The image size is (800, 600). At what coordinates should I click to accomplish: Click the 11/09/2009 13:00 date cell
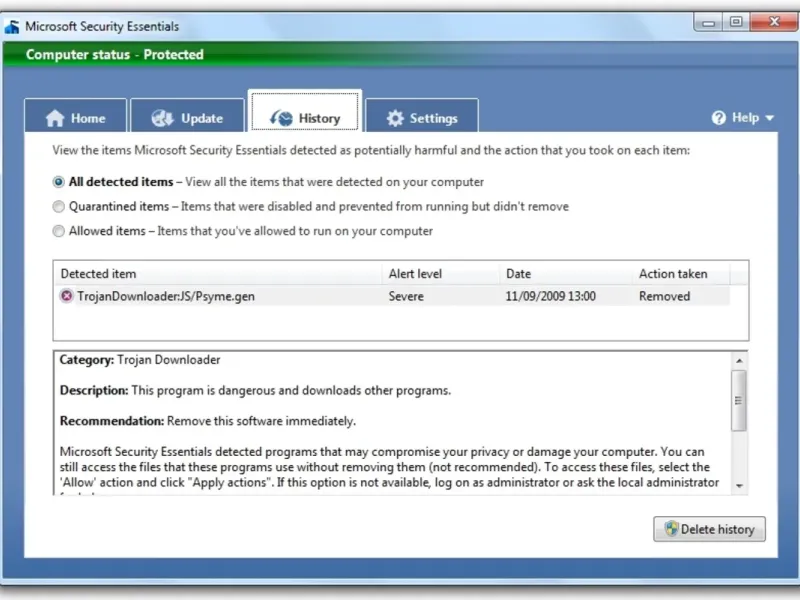point(551,296)
